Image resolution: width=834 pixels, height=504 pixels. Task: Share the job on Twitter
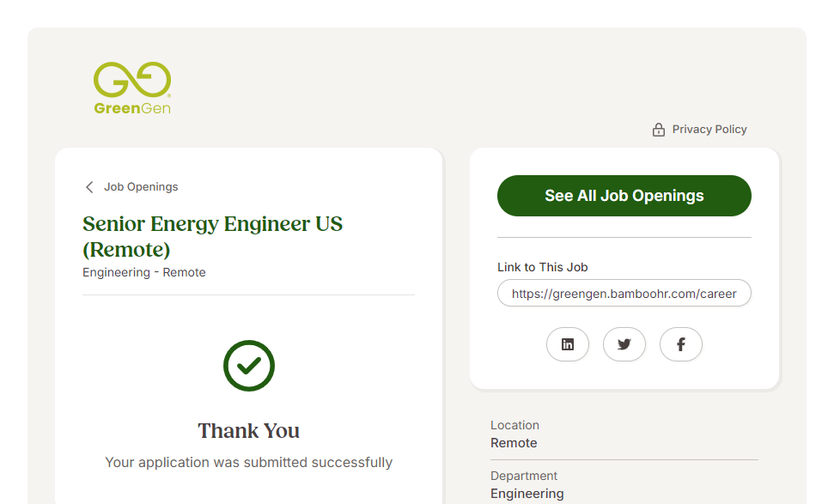point(624,344)
